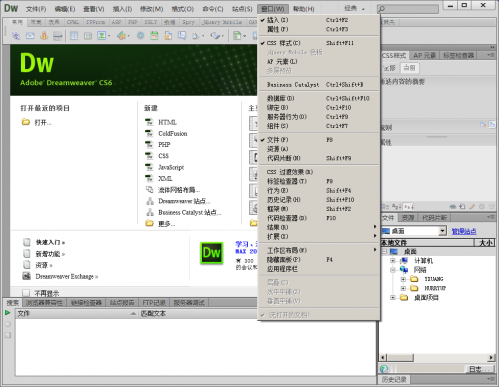Select 历史记录(H) in Window menu
This screenshot has width=499, height=387.
tap(318, 200)
